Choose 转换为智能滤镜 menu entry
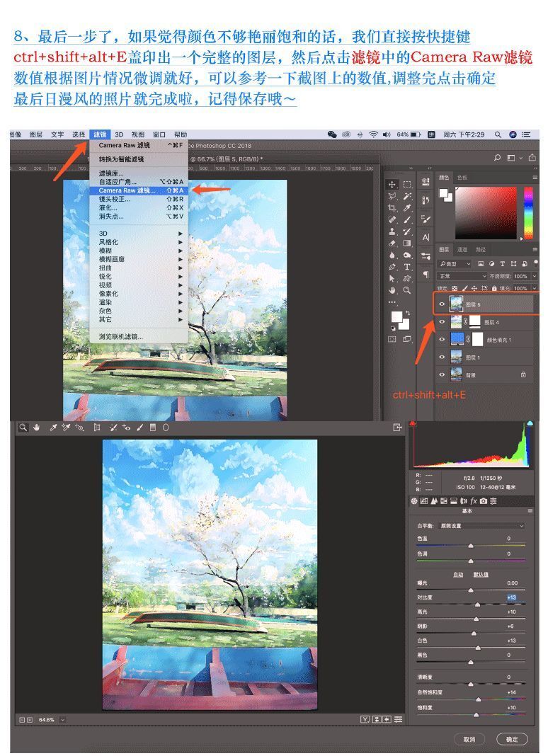Screen dimensions: 548x756 click(139, 159)
